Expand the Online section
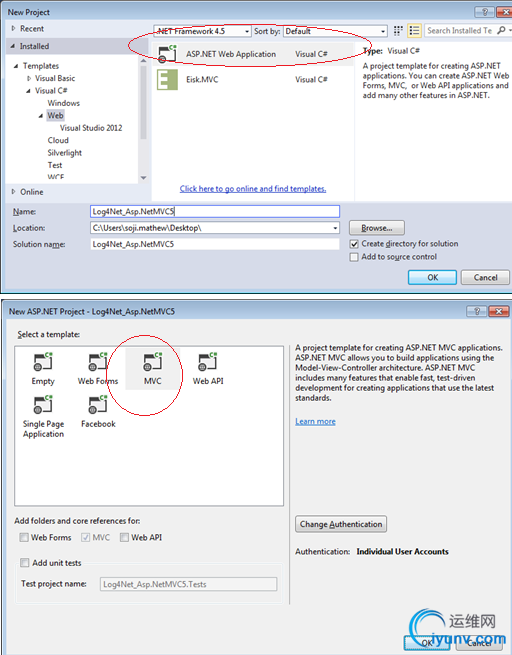This screenshot has height=655, width=512. [13, 192]
